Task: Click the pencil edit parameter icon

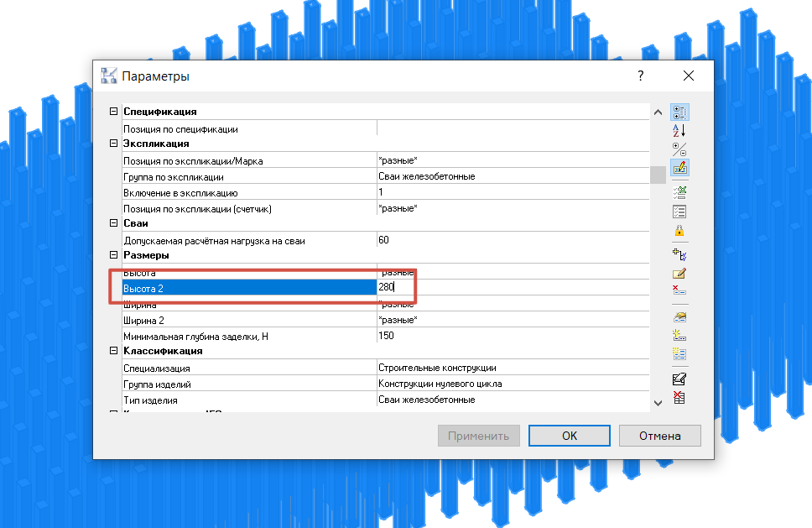Action: pyautogui.click(x=679, y=273)
